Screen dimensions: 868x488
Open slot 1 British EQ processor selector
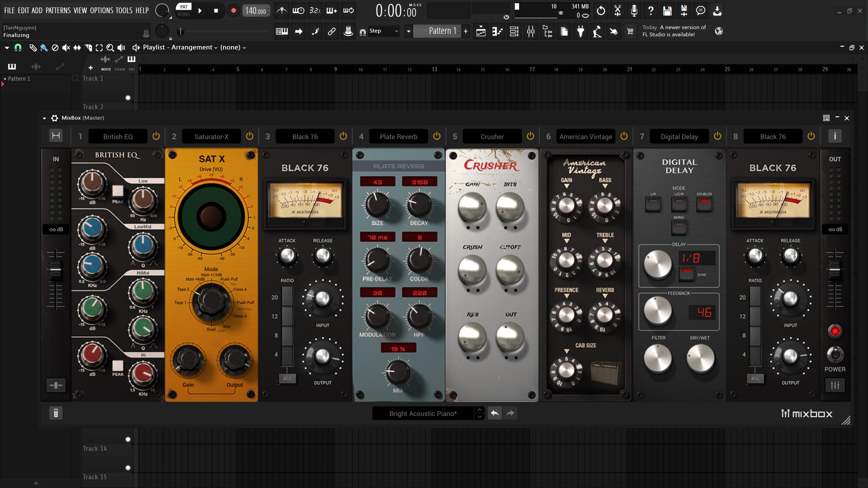(118, 136)
